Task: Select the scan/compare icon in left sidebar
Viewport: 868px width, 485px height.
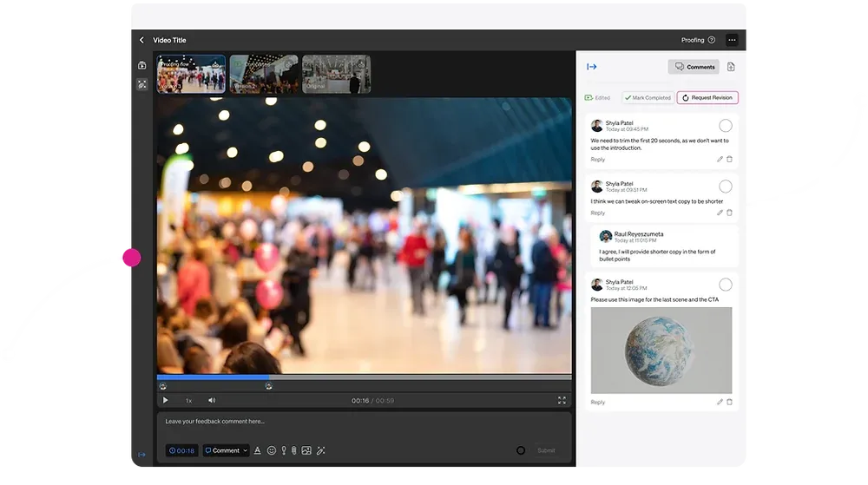Action: [x=142, y=84]
